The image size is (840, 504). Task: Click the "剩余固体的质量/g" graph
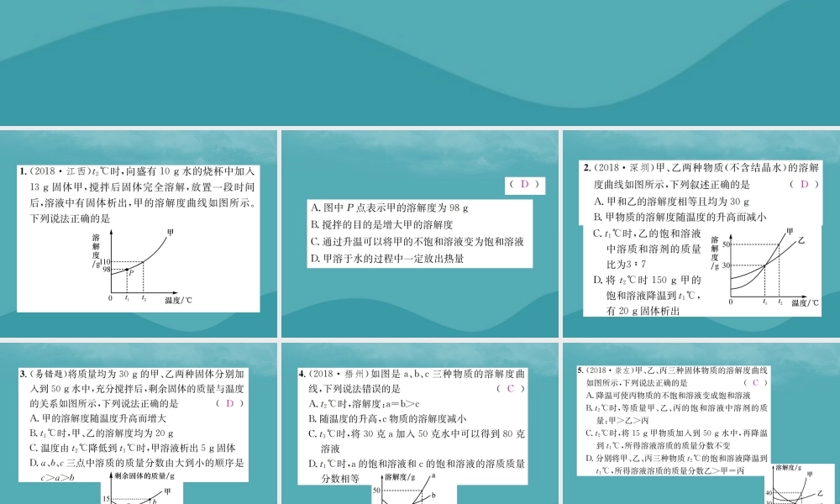point(142,488)
